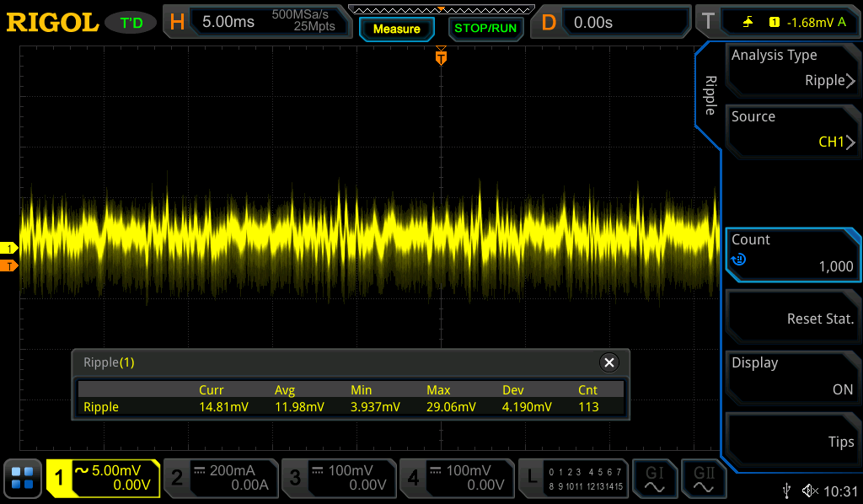Viewport: 863px width, 504px height.
Task: Select the vertical Ripple side tab
Action: click(x=710, y=95)
